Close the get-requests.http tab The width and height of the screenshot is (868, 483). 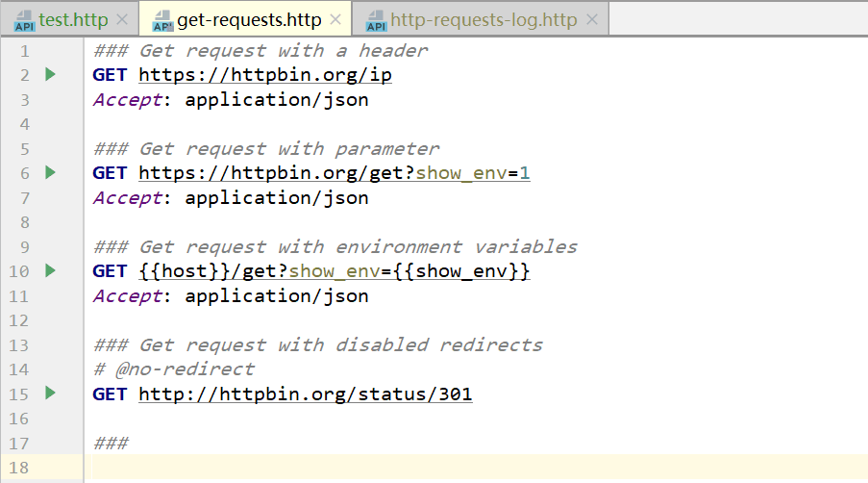[335, 20]
